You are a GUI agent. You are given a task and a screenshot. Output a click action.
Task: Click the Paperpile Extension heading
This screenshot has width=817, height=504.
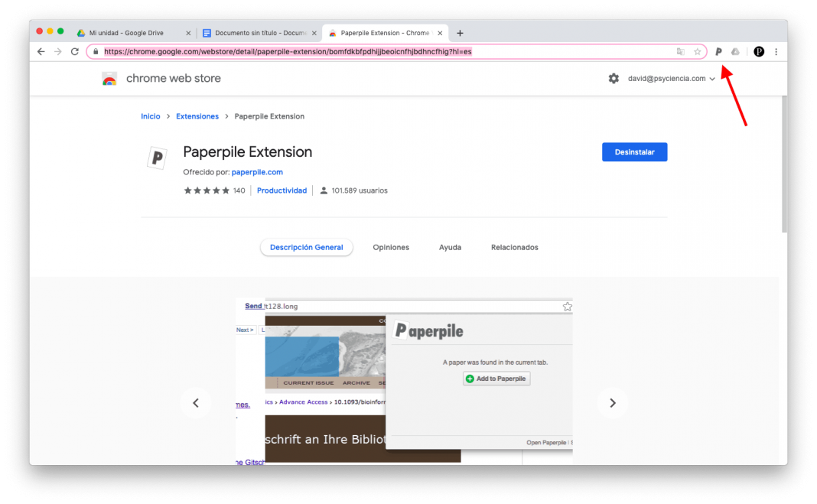coord(248,152)
